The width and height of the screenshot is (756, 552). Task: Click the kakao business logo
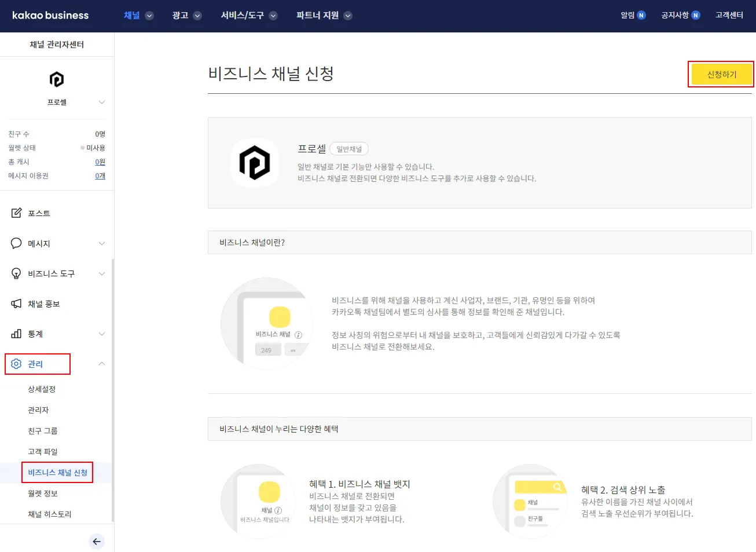pos(50,16)
